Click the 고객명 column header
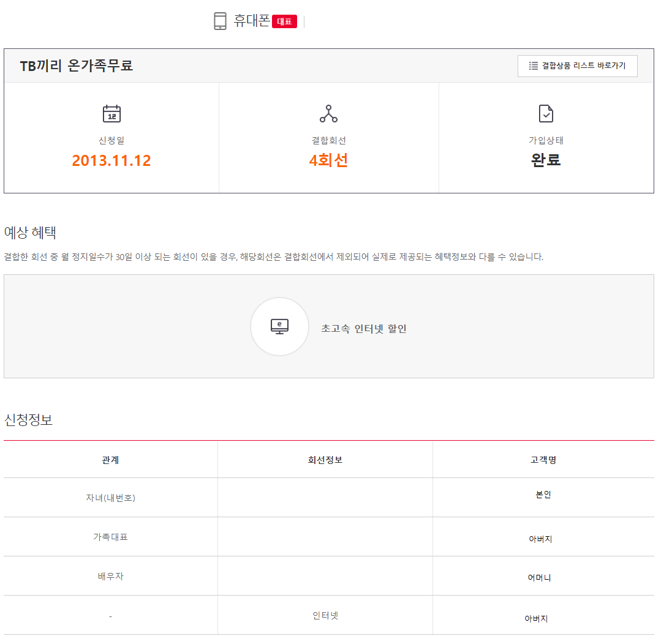The image size is (672, 636). (543, 460)
